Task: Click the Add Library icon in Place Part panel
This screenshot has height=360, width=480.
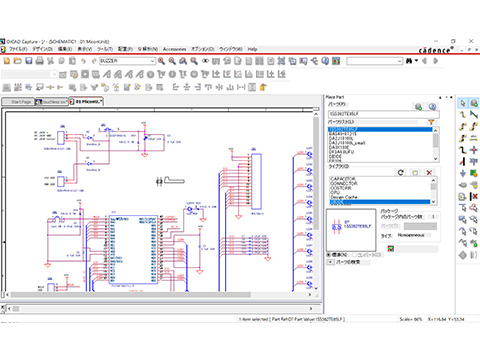Action: 415,172
